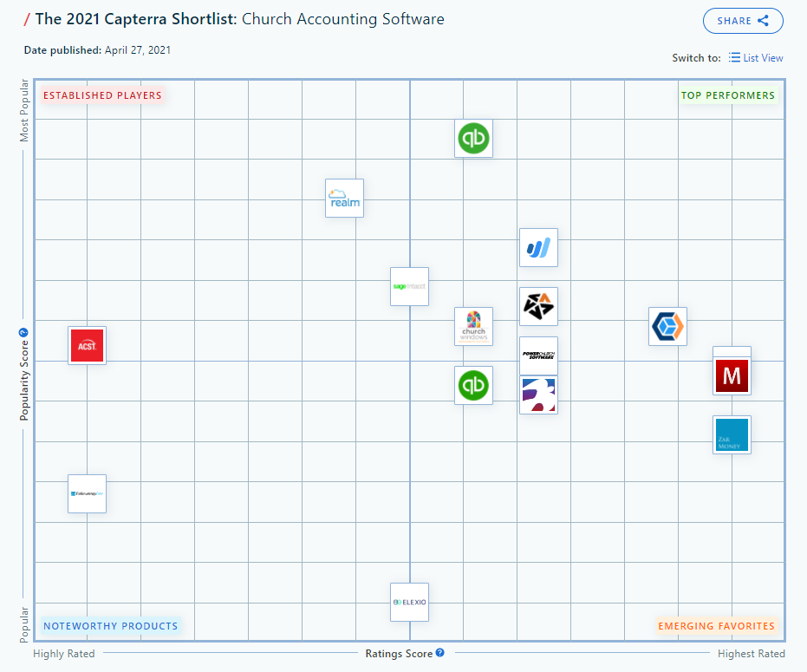
Task: Click the Date published April 27, 2021 text
Action: tap(97, 50)
